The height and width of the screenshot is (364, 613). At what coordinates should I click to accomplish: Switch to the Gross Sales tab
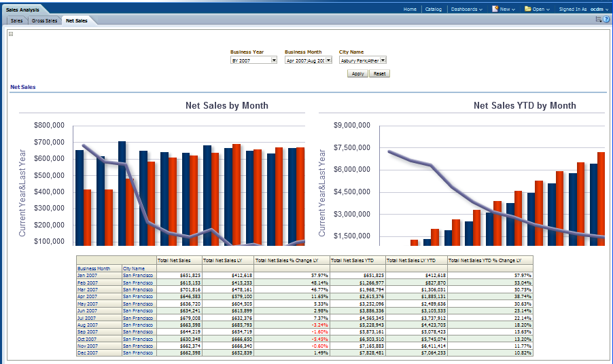44,20
